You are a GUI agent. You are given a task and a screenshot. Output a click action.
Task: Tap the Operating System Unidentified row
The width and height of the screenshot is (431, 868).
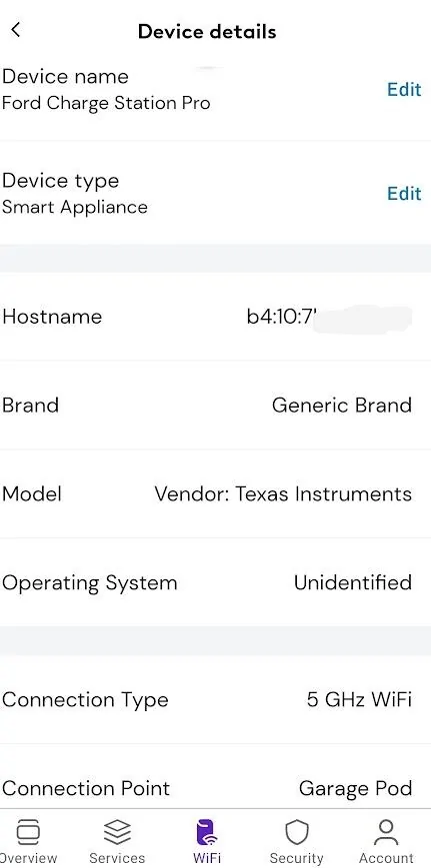(216, 582)
